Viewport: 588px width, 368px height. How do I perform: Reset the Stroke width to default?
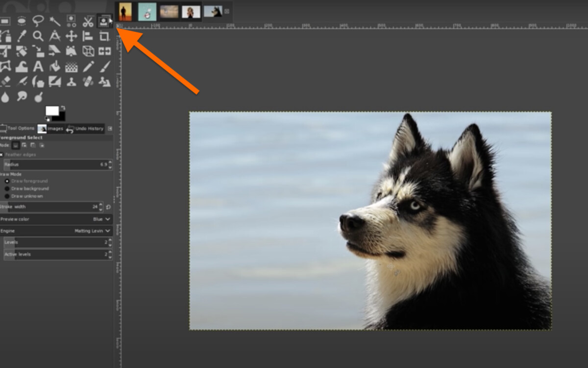(x=108, y=207)
